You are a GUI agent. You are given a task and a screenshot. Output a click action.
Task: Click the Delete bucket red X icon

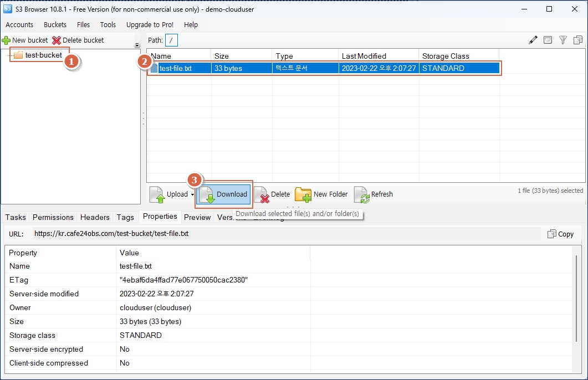[x=56, y=40]
